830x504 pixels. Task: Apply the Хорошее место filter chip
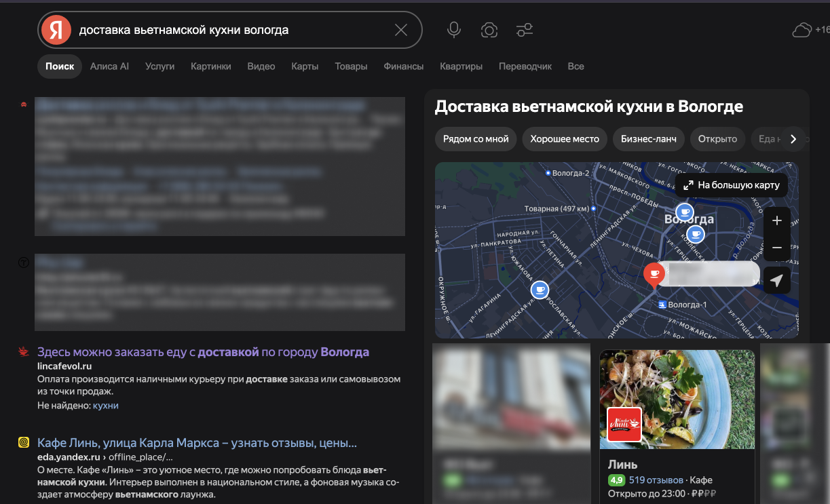point(565,139)
